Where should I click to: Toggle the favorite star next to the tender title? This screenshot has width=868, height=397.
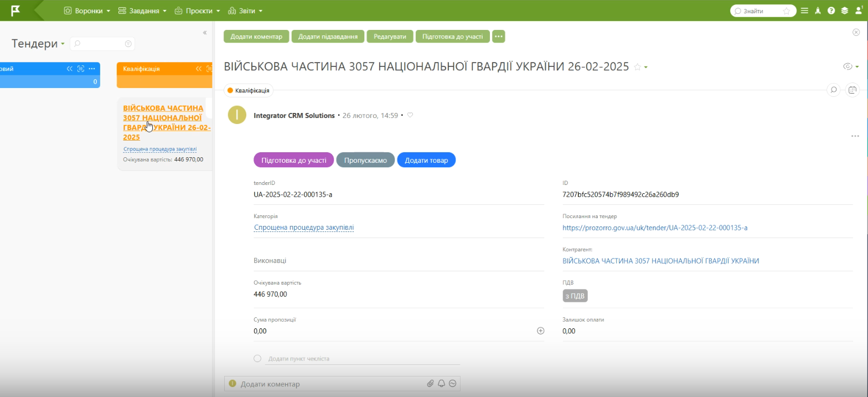pyautogui.click(x=637, y=67)
